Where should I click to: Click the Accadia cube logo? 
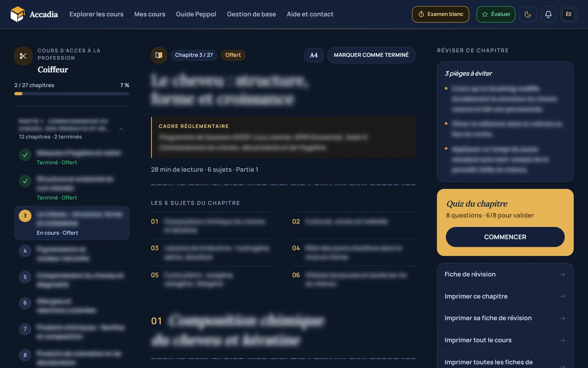tap(17, 14)
